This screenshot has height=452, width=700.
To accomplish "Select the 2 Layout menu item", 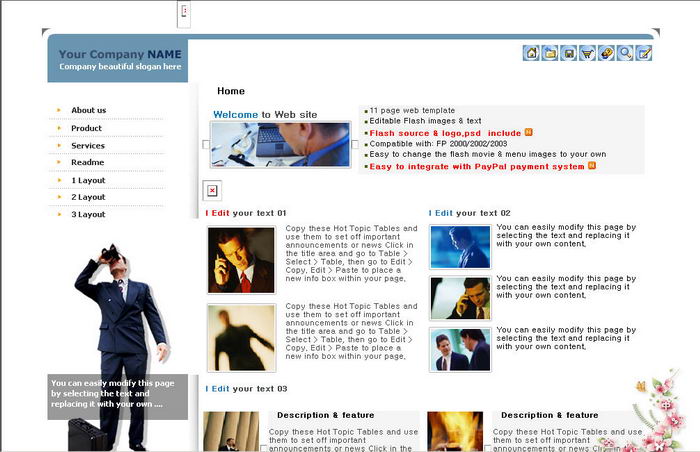I will pos(88,197).
